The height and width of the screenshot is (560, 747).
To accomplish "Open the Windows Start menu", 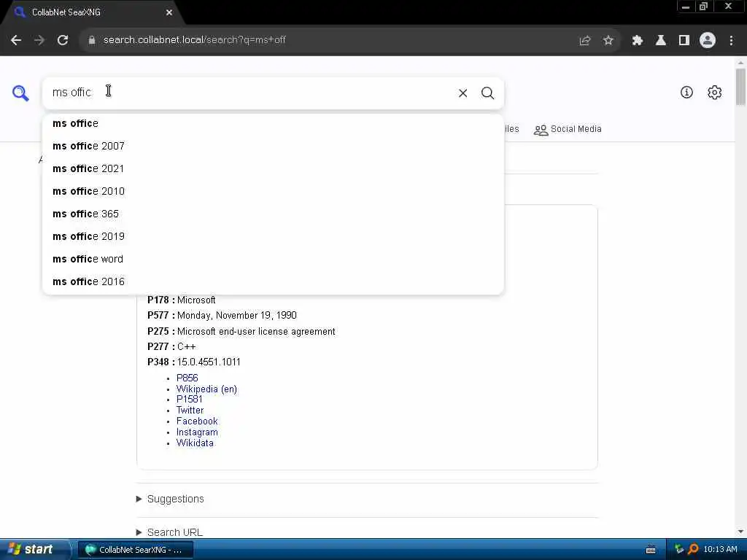I will [x=31, y=550].
